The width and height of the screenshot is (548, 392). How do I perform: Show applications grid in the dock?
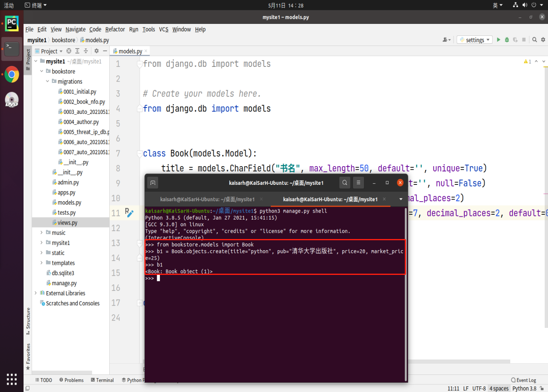click(12, 379)
